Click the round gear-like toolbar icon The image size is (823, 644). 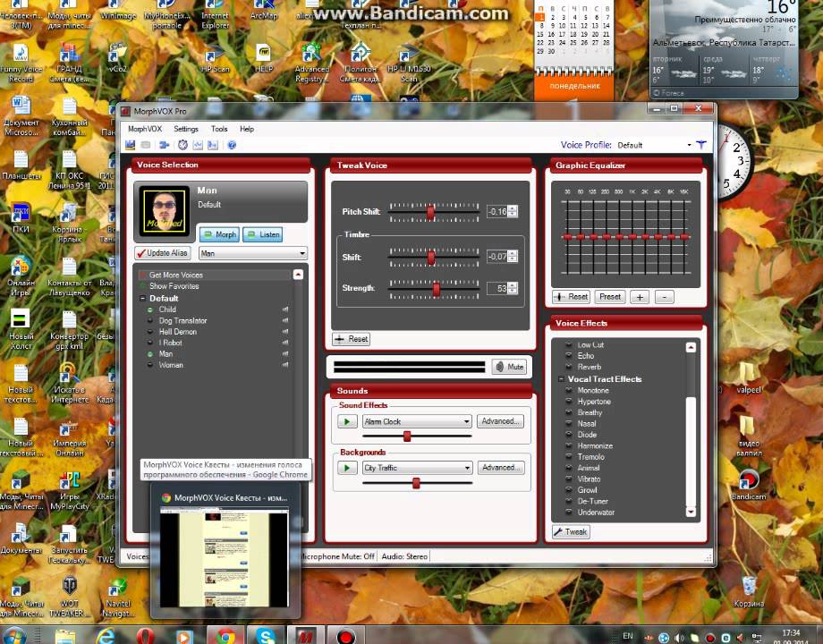[x=182, y=145]
